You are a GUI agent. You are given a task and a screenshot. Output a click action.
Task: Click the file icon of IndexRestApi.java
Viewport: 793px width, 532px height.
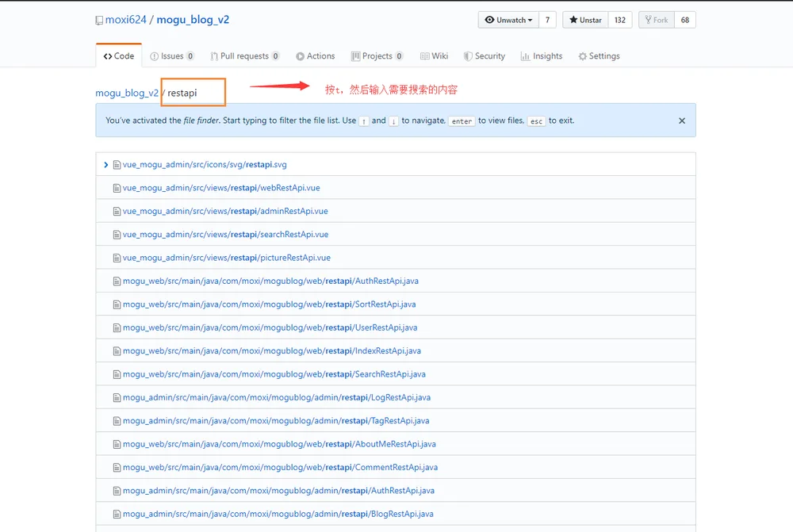click(117, 351)
